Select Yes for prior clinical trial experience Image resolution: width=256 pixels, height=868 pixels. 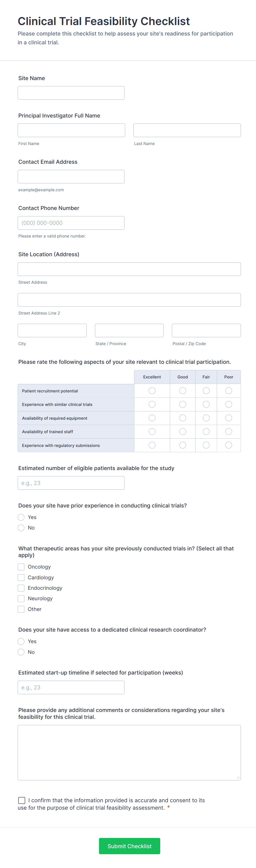point(21,517)
